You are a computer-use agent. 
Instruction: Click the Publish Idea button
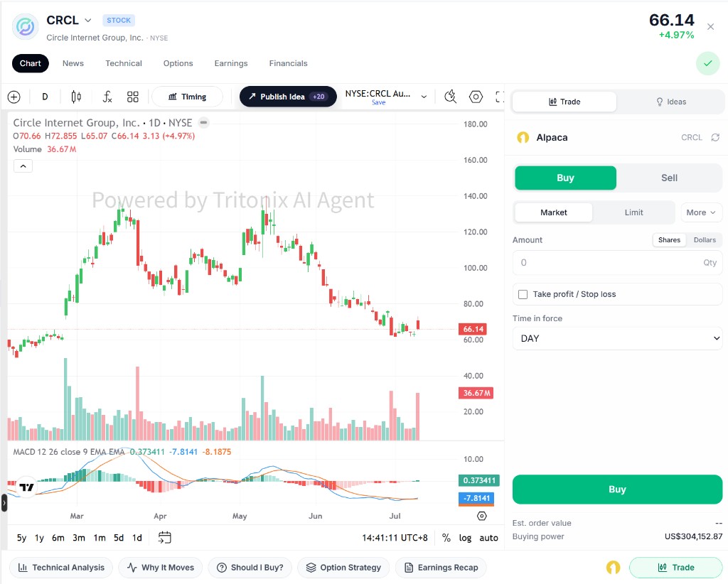pos(288,97)
